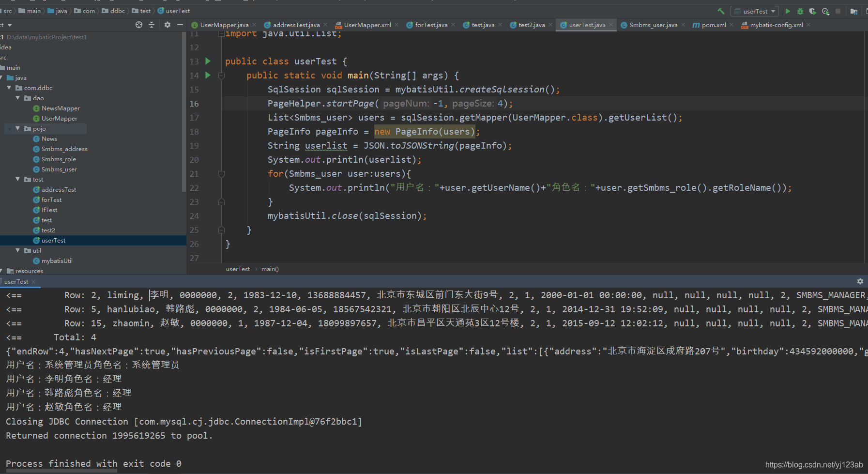
Task: Open the mybatis-config.xml tab
Action: coord(776,25)
